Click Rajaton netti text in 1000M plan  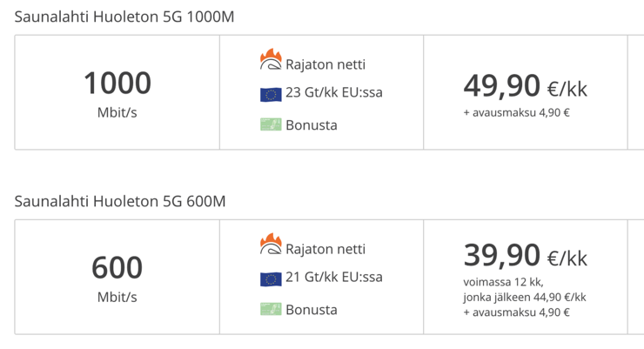(325, 64)
